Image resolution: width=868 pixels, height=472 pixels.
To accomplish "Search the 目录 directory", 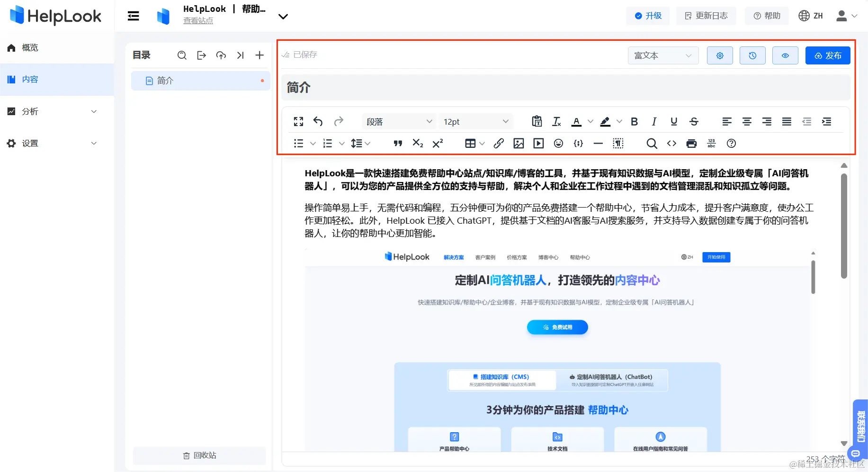I will [182, 55].
